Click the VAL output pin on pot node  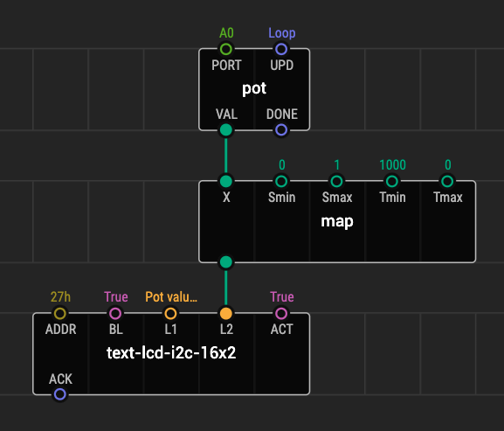click(226, 130)
